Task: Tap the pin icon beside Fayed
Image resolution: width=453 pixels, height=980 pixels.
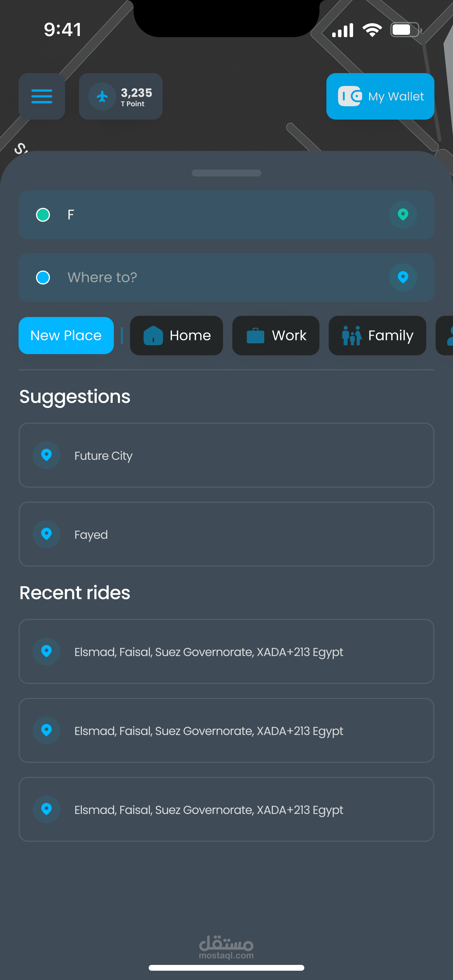Action: pos(46,534)
